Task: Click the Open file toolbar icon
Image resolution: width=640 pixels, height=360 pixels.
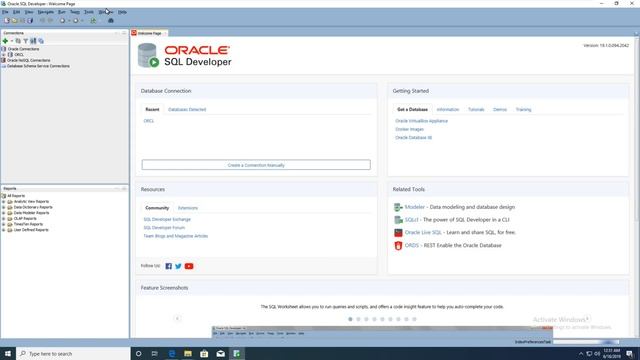Action: tap(15, 20)
